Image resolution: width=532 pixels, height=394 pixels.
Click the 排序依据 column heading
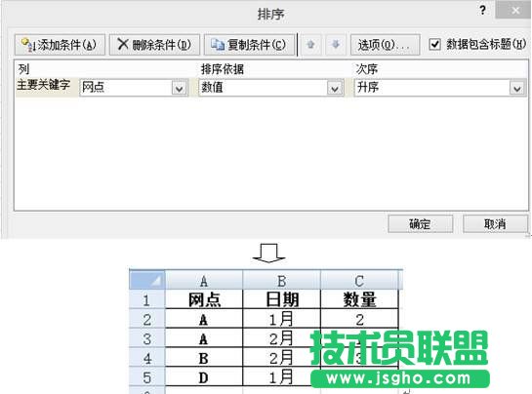223,69
